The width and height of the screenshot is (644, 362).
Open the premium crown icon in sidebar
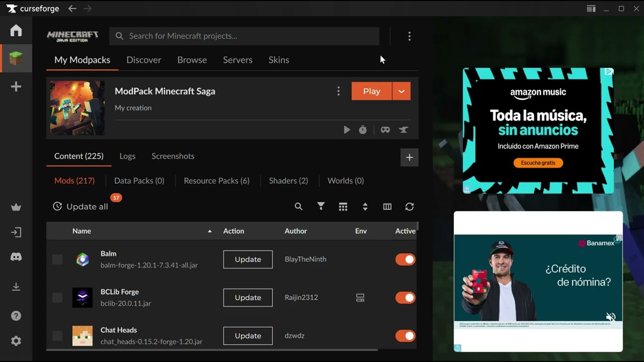click(x=16, y=207)
